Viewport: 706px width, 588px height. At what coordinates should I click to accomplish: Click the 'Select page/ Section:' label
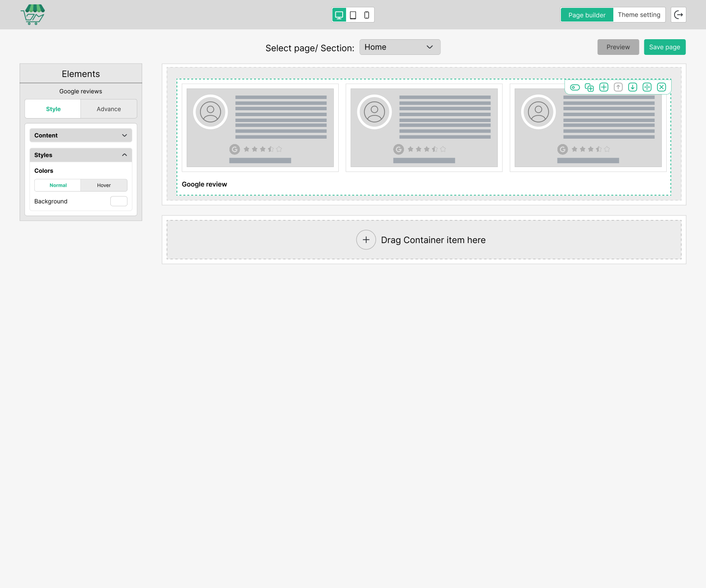click(x=310, y=48)
